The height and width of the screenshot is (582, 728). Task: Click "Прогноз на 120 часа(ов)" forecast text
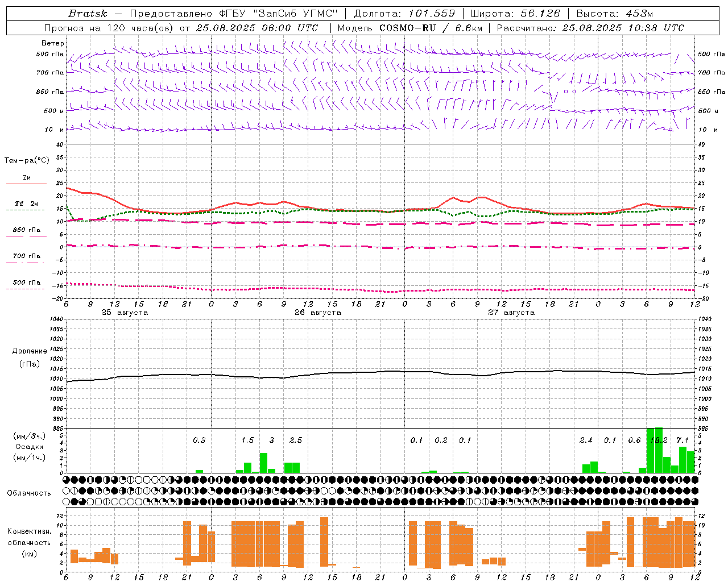pos(110,28)
